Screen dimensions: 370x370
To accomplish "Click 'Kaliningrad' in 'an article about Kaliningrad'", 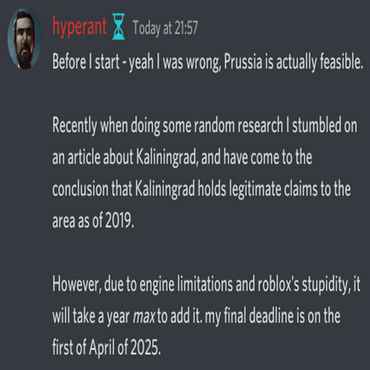I will click(166, 158).
